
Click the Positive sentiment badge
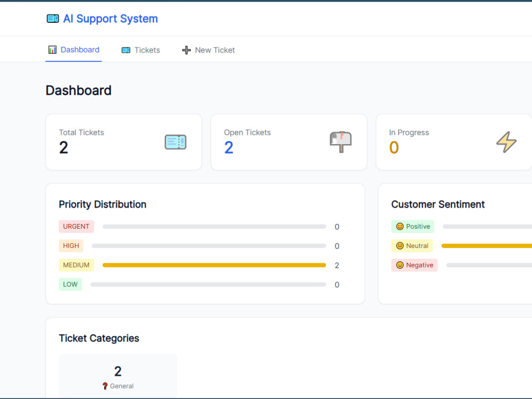point(413,227)
